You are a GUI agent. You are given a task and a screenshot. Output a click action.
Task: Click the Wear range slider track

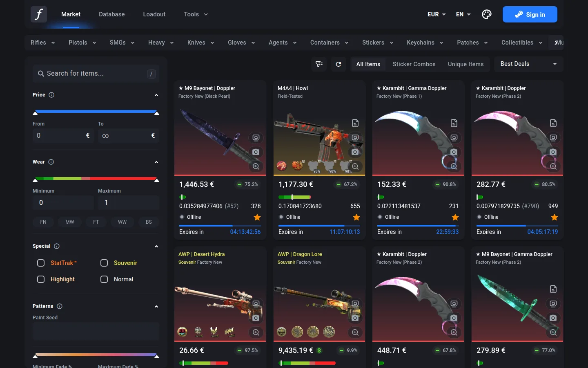pos(96,179)
